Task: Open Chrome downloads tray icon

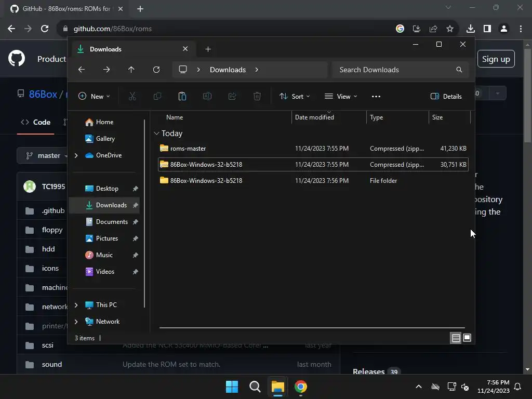Action: point(471,29)
